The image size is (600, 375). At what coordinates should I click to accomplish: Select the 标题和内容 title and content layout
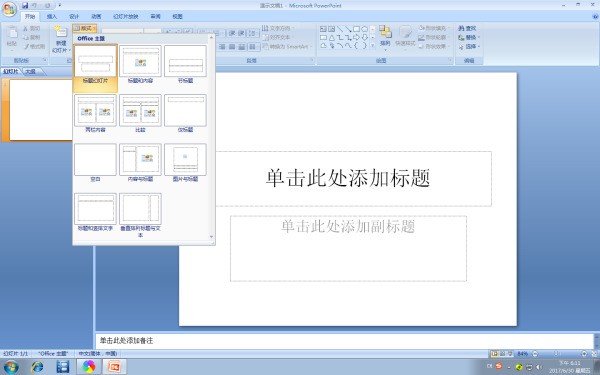click(140, 65)
